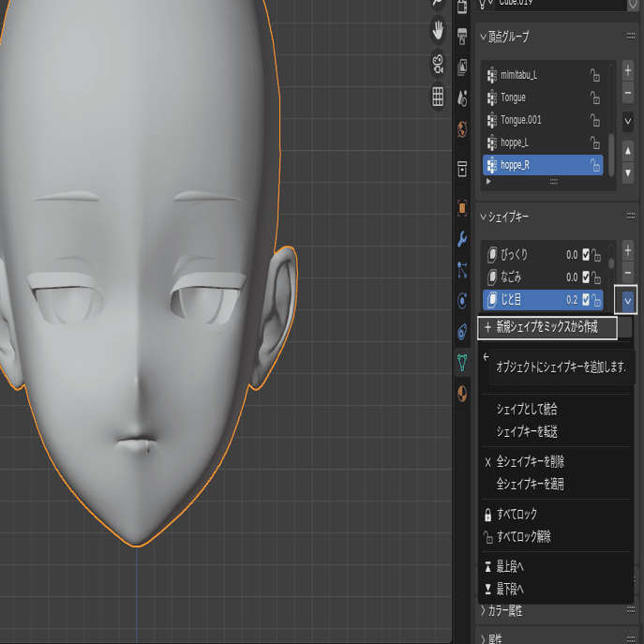Switch perspective/orthographic with grid icon
The width and height of the screenshot is (644, 644).
pos(438,97)
